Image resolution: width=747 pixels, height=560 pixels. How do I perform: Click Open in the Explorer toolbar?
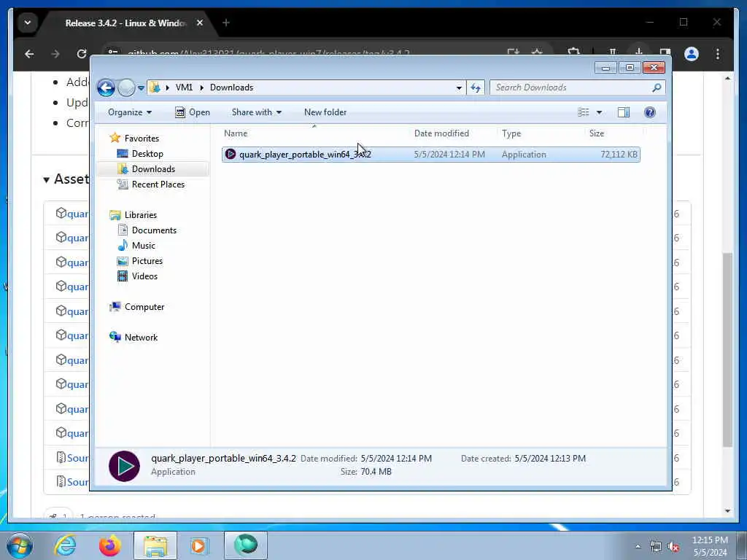(193, 112)
